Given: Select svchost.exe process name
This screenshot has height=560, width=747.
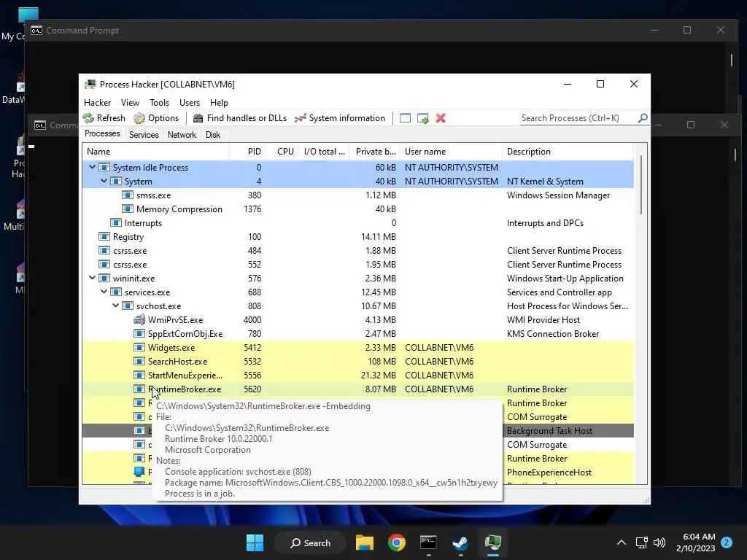Looking at the screenshot, I should point(158,306).
